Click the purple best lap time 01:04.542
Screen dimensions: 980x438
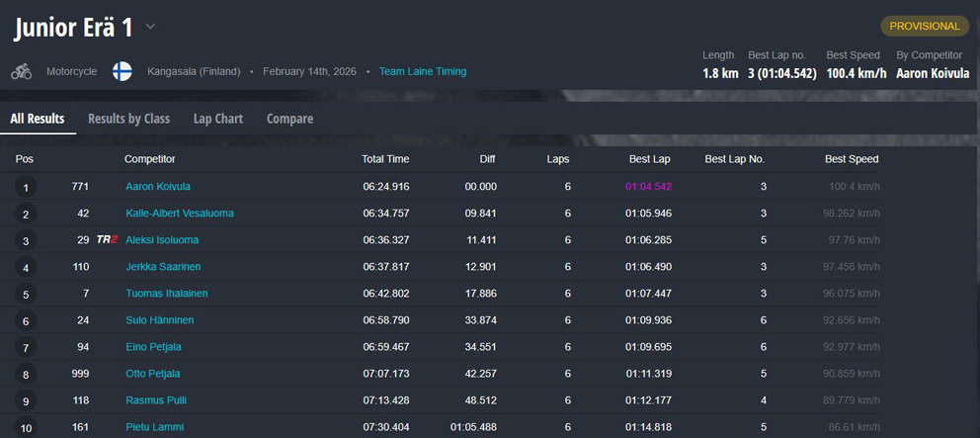648,187
